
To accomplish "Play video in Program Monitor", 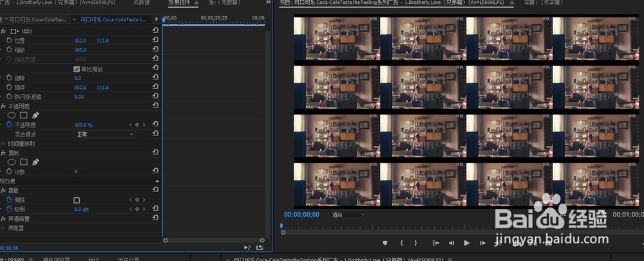I will (x=466, y=243).
